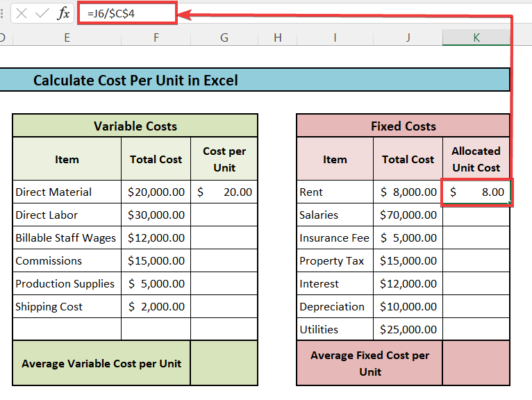Select column F header
Screen dimensions: 532x400
pyautogui.click(x=156, y=37)
